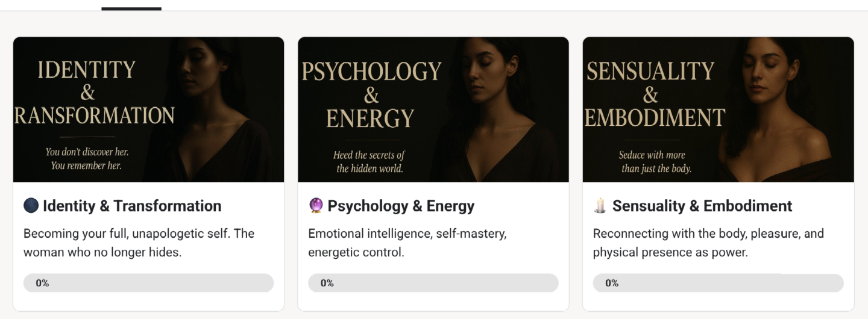Click the Identity & Transformation progress bar
The image size is (868, 319).
tap(148, 283)
